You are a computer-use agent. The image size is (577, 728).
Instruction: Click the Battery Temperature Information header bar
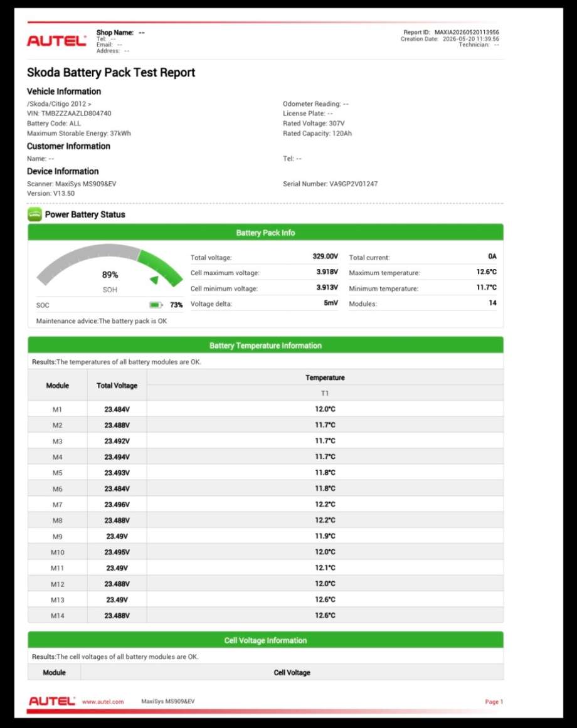tap(265, 345)
